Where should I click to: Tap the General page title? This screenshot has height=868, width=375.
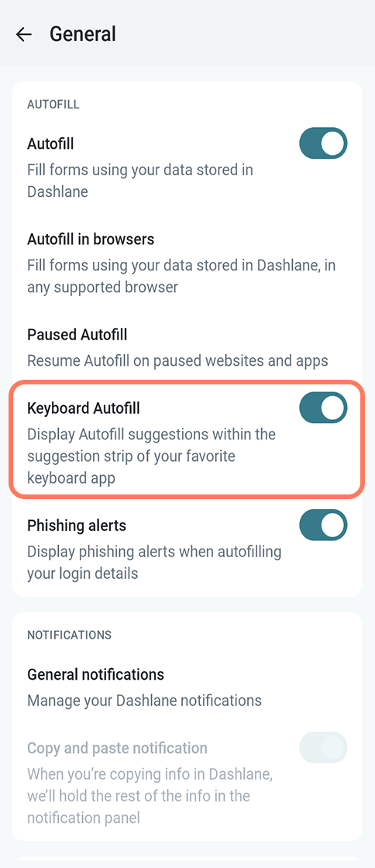[83, 34]
